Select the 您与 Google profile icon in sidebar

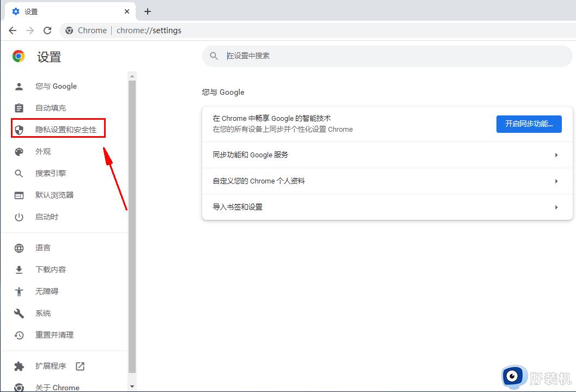19,86
